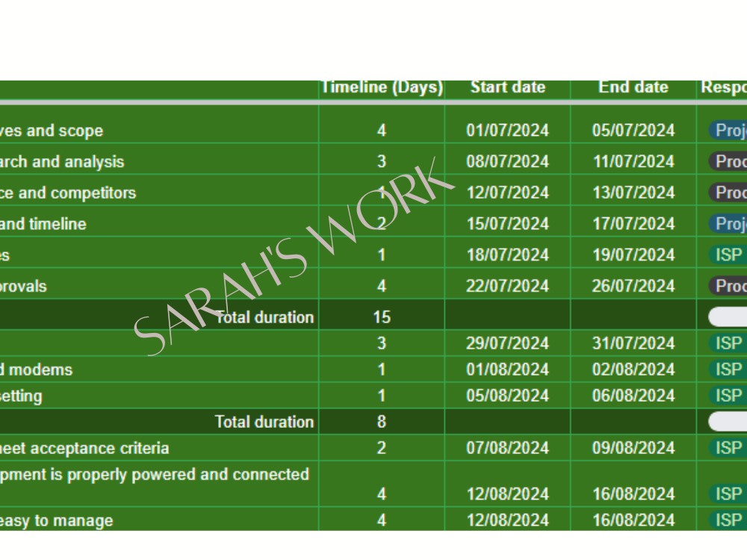Select timeline value 3 in 29/07/2024 row
This screenshot has height=560, width=747.
[382, 343]
